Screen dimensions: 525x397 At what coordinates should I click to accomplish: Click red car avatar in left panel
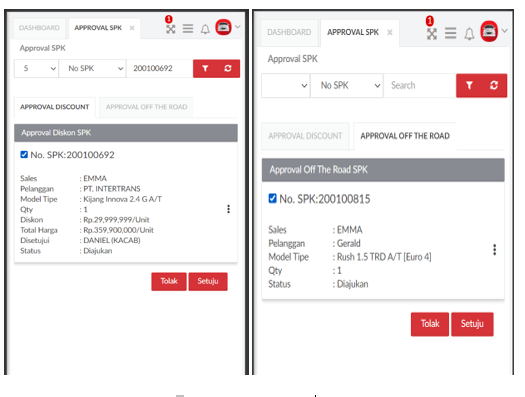223,27
